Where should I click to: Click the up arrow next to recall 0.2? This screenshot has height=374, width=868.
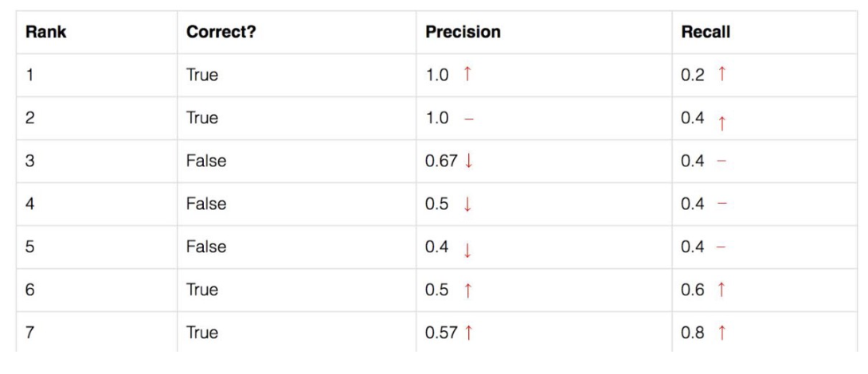(721, 74)
